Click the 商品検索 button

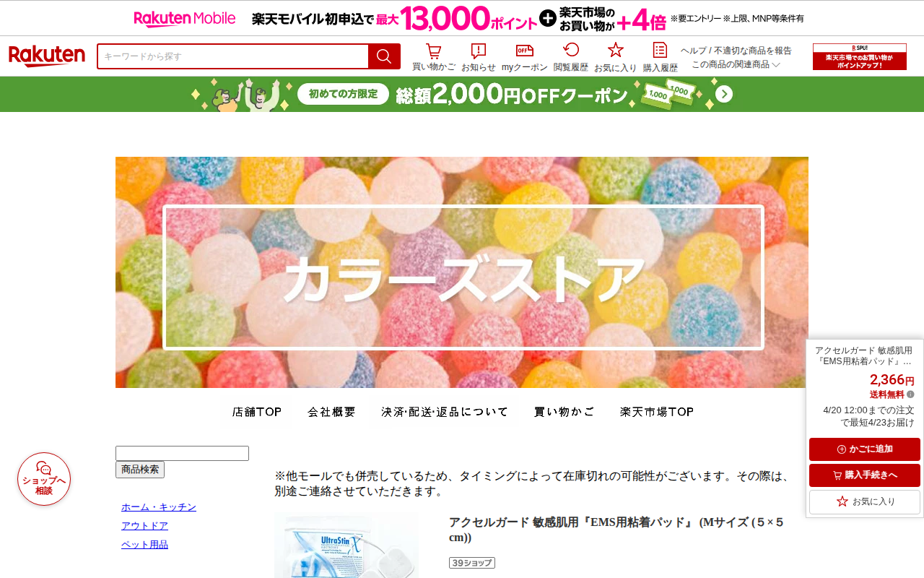coord(140,470)
